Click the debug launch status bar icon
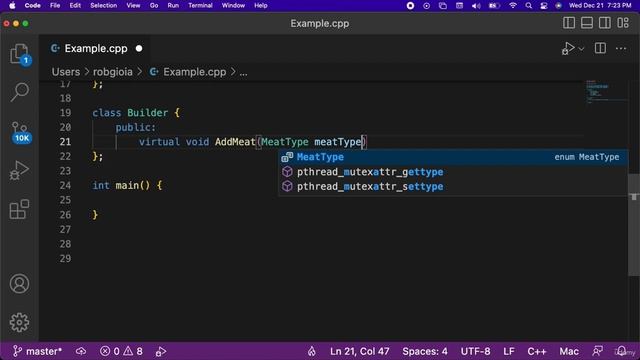The height and width of the screenshot is (360, 640). point(161,351)
